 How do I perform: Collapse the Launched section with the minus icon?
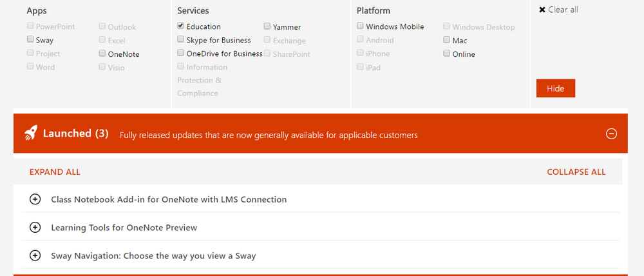611,133
